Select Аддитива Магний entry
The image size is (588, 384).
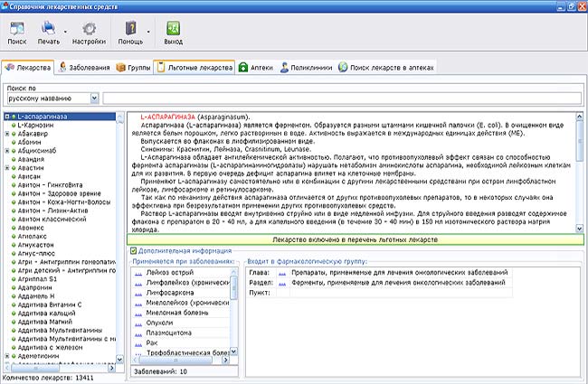44,322
